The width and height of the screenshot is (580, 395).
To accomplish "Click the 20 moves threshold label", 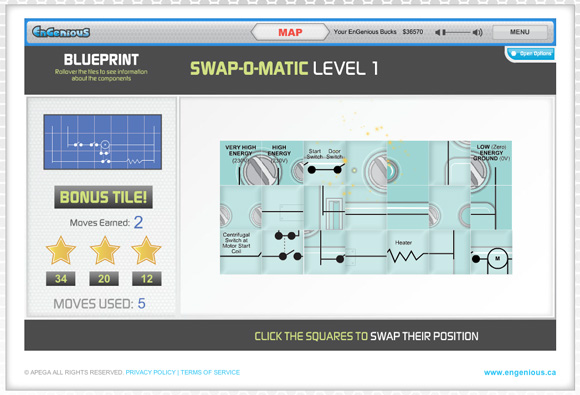I will (104, 278).
